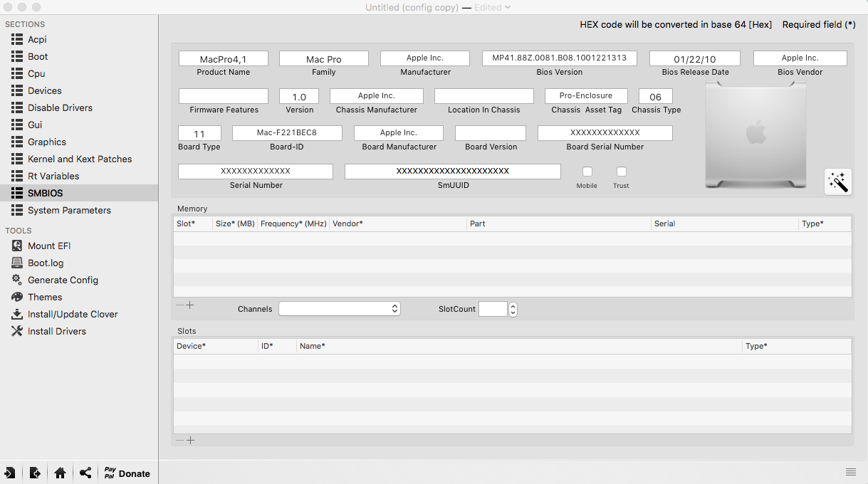Click the home icon in bottom bar
This screenshot has width=868, height=484.
point(60,473)
